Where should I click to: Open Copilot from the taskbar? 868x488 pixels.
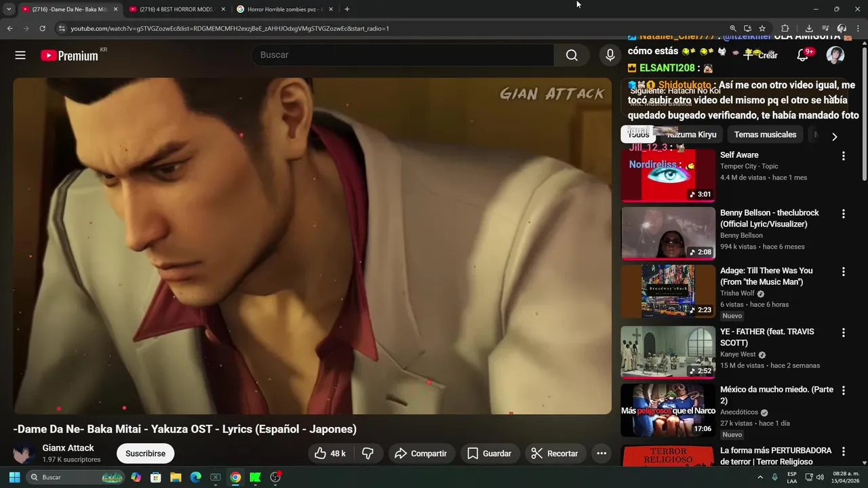click(136, 477)
